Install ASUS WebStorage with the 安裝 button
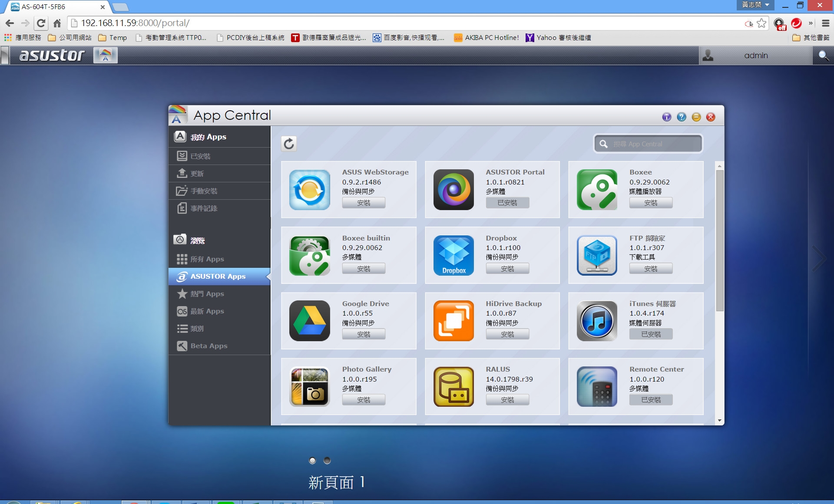This screenshot has height=504, width=834. click(364, 203)
